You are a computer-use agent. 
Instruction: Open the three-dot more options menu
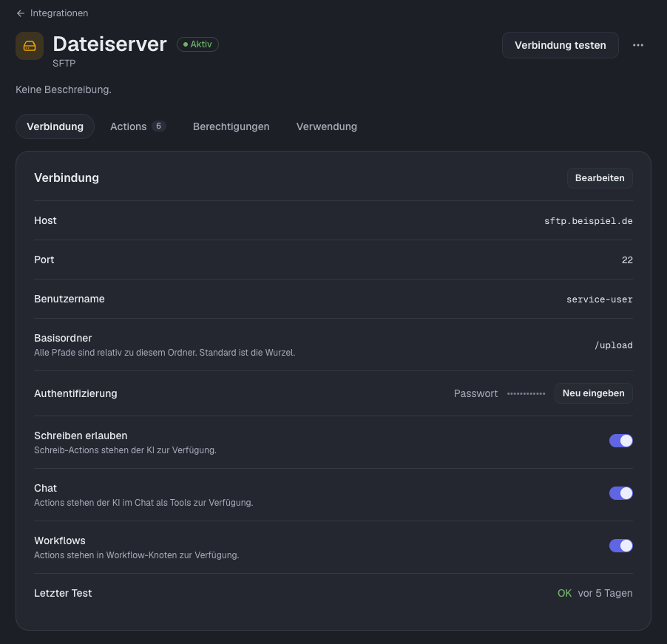(x=637, y=45)
